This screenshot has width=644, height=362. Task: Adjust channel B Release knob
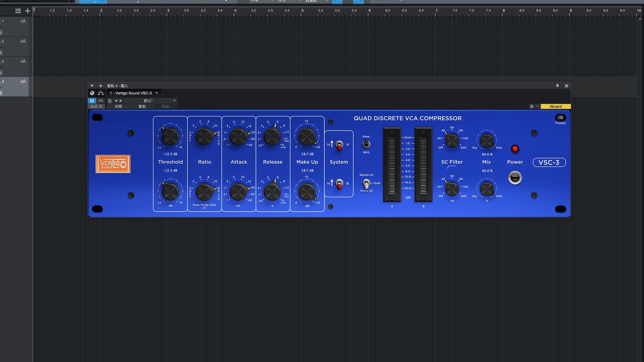tap(272, 191)
